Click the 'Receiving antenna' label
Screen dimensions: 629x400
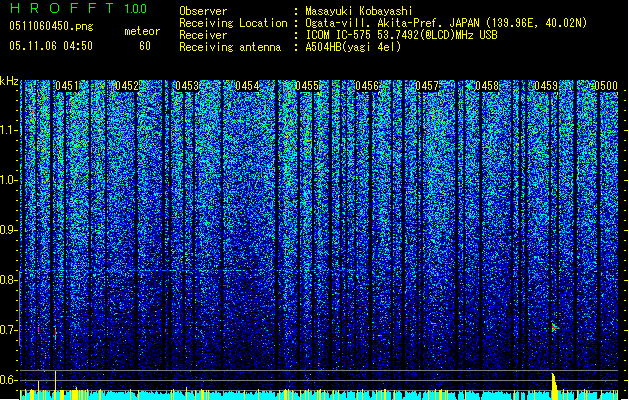tap(230, 47)
